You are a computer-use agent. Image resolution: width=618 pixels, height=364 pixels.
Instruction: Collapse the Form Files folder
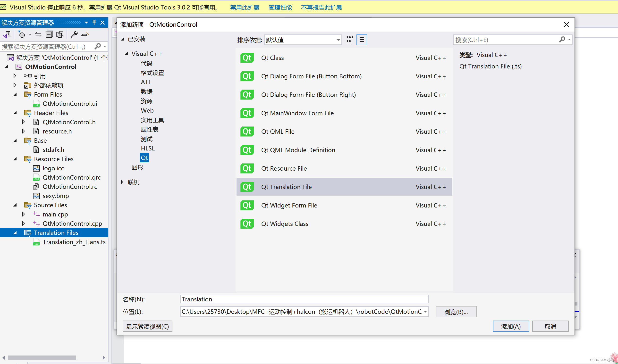click(15, 94)
